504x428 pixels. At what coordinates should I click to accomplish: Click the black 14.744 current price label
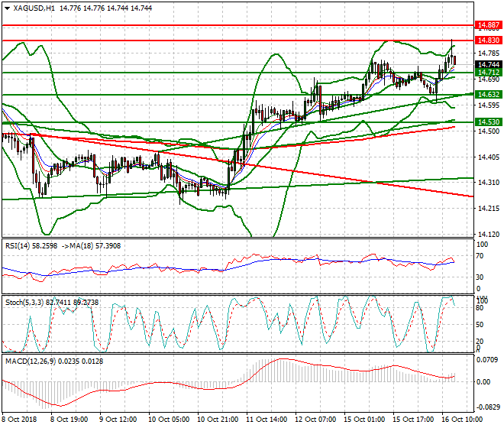click(488, 65)
